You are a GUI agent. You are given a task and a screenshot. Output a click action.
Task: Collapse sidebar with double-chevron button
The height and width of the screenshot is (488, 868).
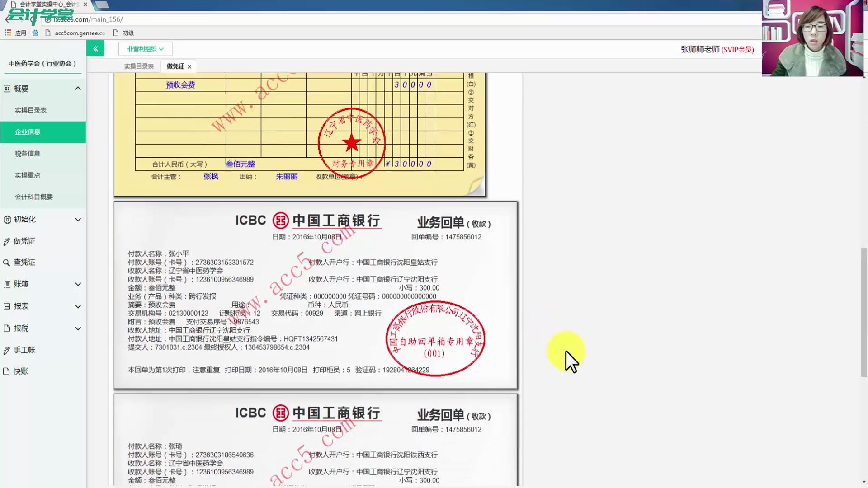coord(95,48)
